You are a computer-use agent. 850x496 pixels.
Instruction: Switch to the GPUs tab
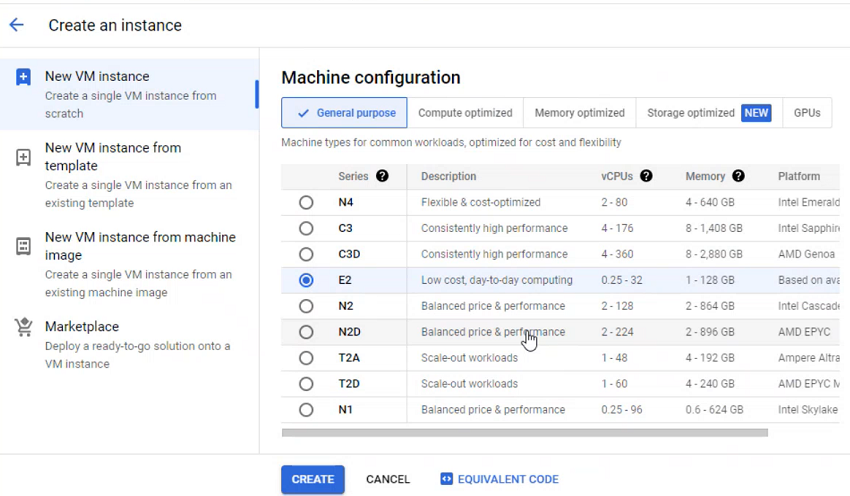(807, 113)
